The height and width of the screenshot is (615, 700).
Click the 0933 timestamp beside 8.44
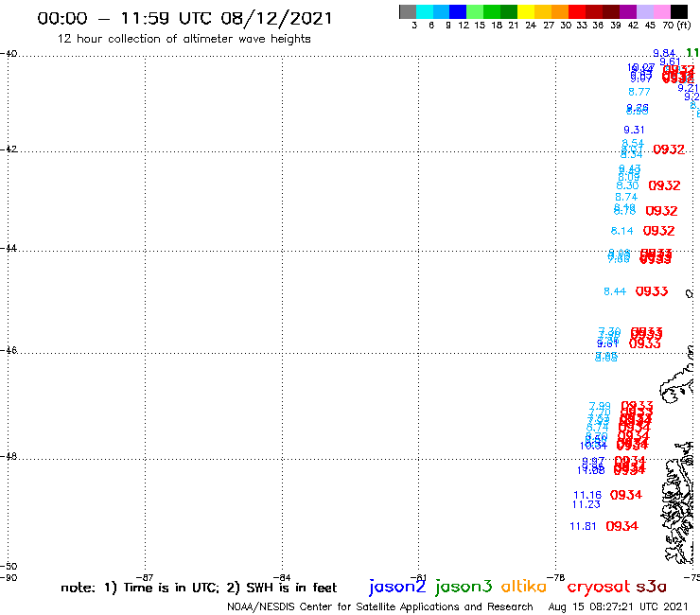(x=652, y=291)
